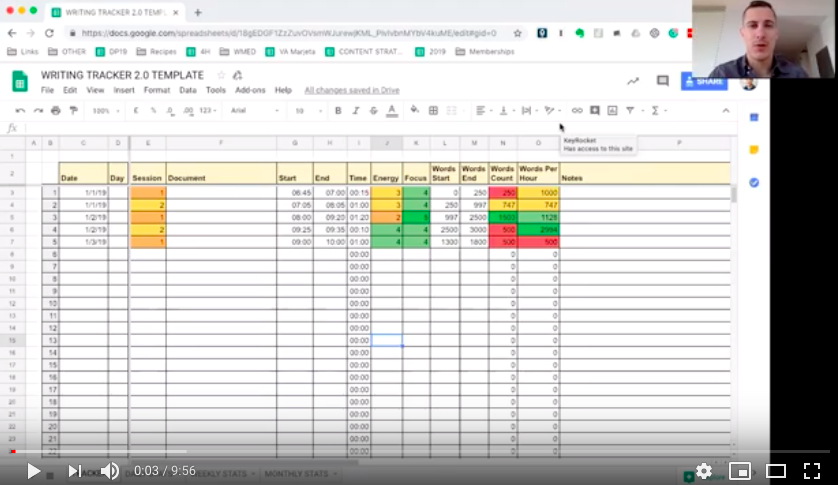Image resolution: width=838 pixels, height=485 pixels.
Task: Open the vertical align dropdown
Action: coord(506,111)
